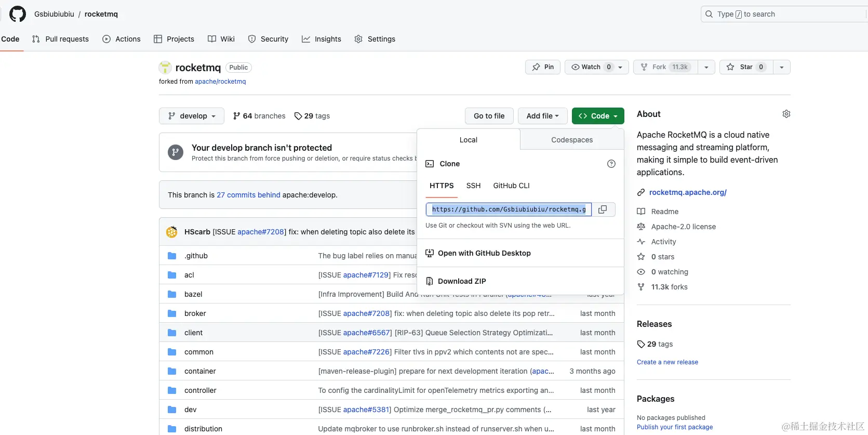Open the Insights tab
Viewport: 868px width, 435px height.
(322, 39)
